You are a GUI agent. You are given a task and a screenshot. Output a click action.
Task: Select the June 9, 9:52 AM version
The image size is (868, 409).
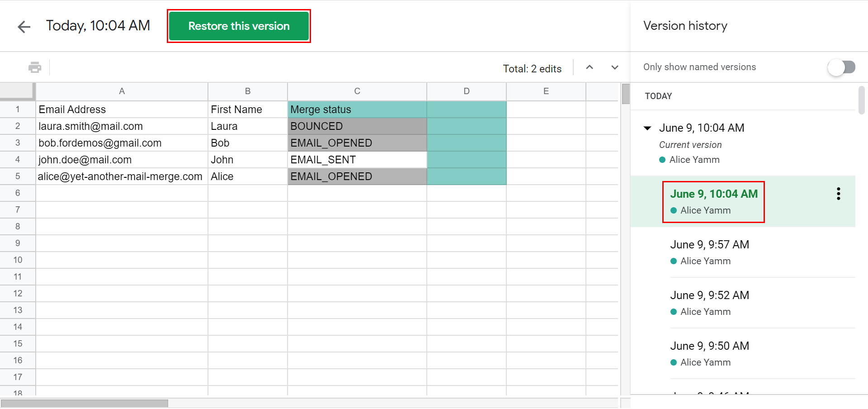pos(709,295)
